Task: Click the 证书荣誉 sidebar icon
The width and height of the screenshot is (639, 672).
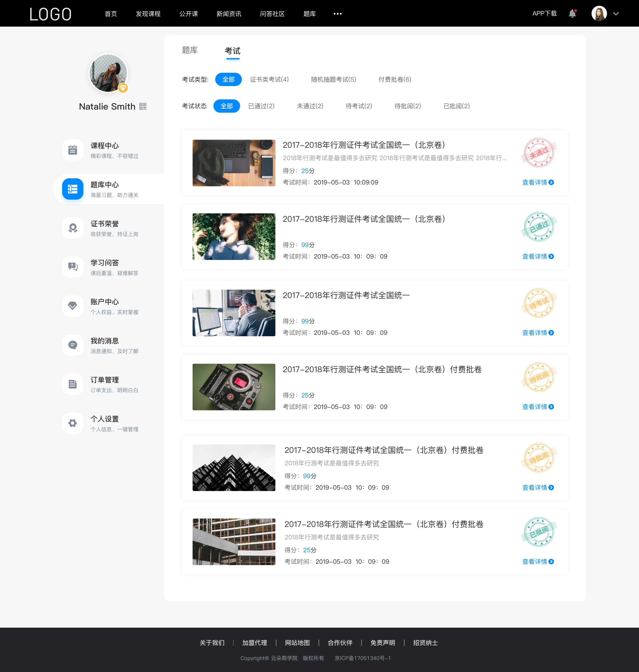Action: tap(73, 228)
